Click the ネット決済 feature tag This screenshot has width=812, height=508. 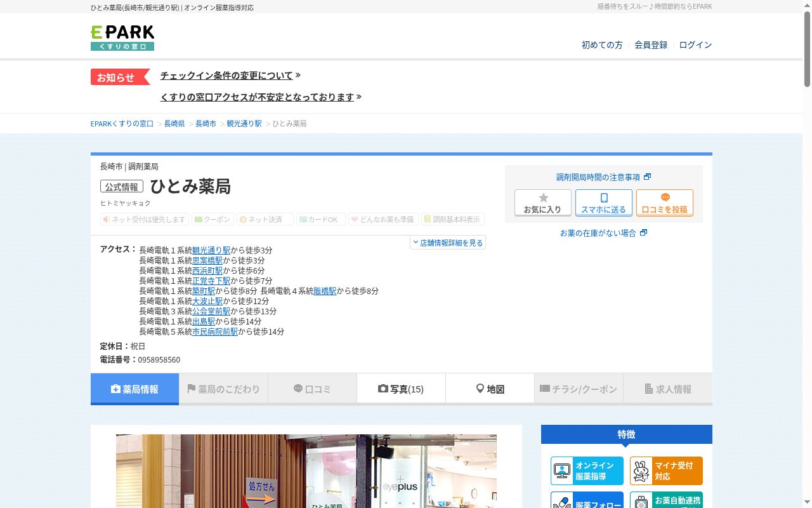point(265,219)
